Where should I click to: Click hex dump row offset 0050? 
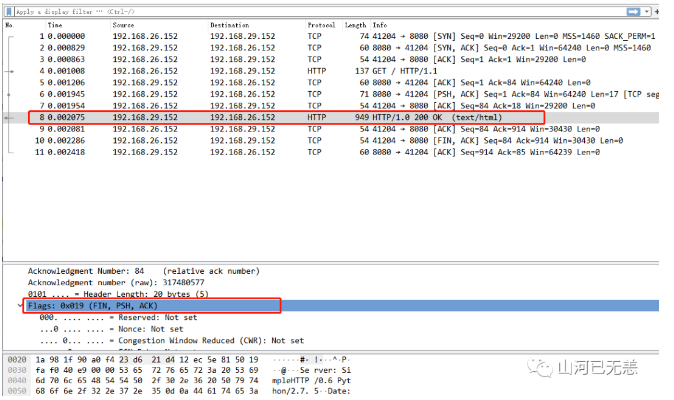pos(17,391)
